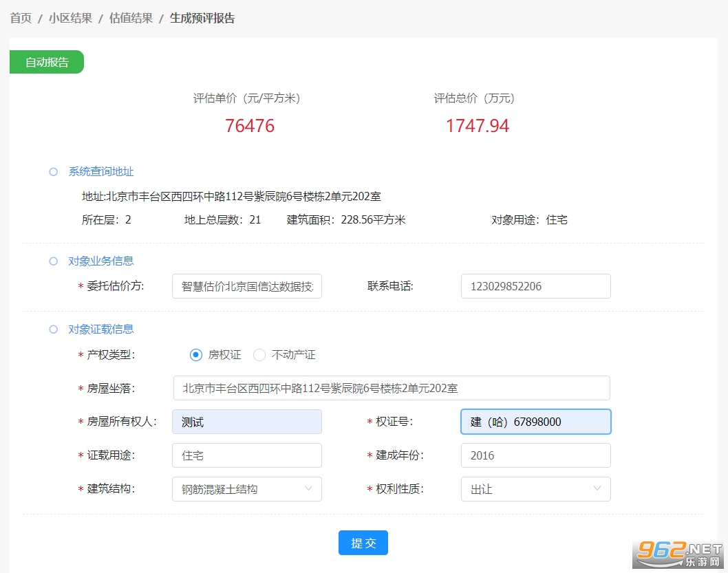Click the 房屋所有权人 input field
728x573 pixels.
[x=246, y=422]
